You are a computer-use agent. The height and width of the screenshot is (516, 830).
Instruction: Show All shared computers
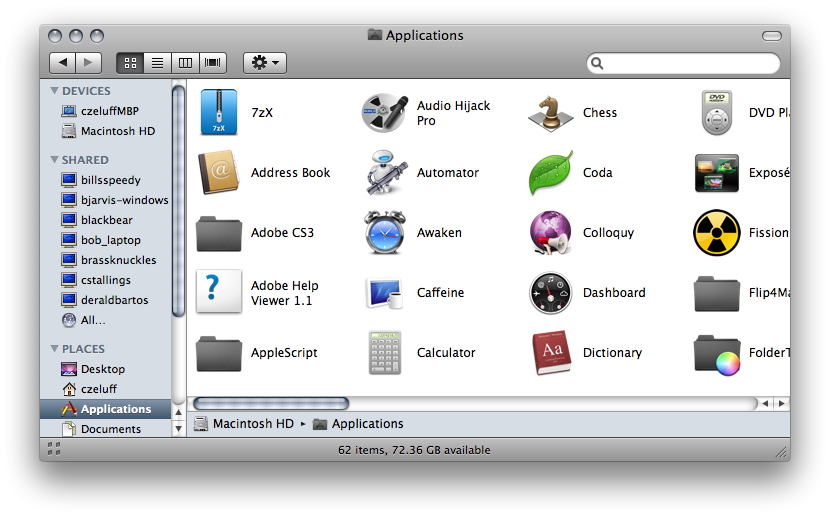click(106, 320)
